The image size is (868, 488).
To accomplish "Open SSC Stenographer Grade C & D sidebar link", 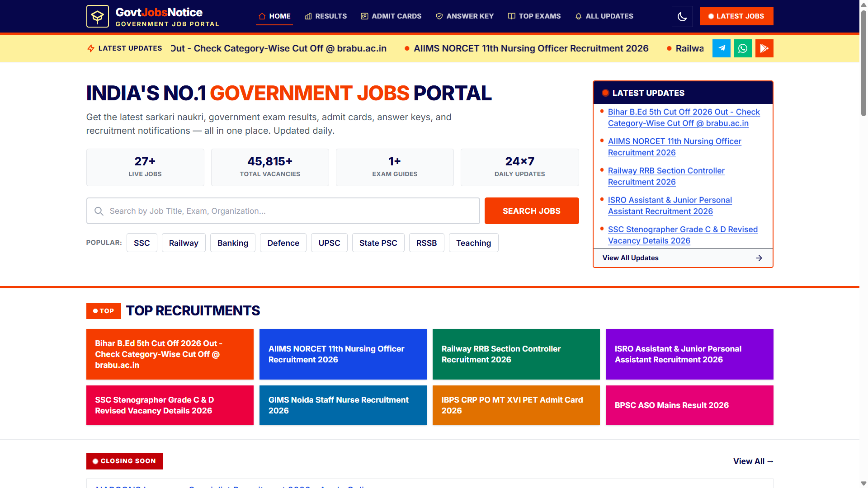I will (683, 235).
